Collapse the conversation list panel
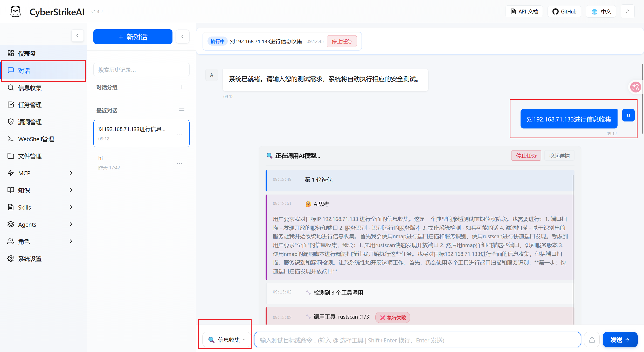Screen dimensions: 644x352 click(183, 37)
